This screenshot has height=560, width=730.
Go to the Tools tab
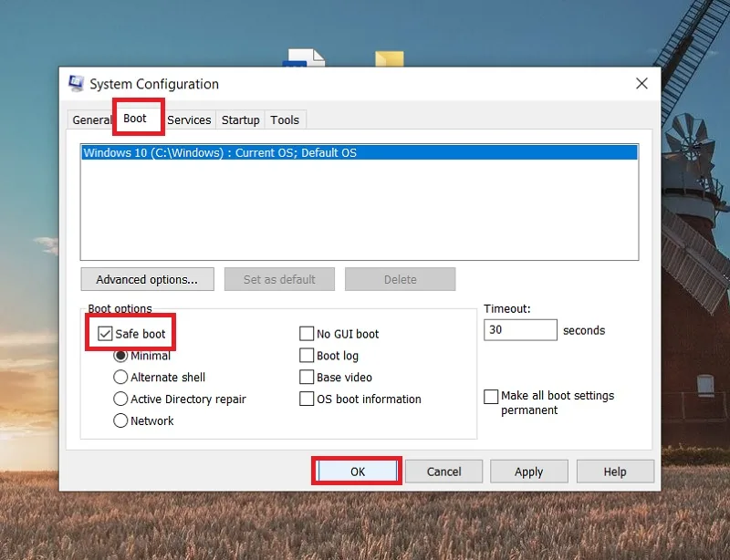tap(285, 120)
